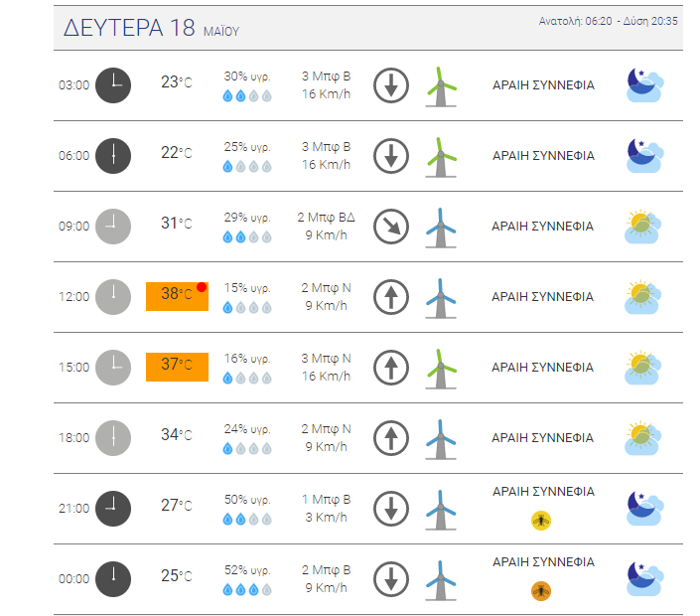Click the clock icon for 03:00
The image size is (700, 616).
pos(113,84)
